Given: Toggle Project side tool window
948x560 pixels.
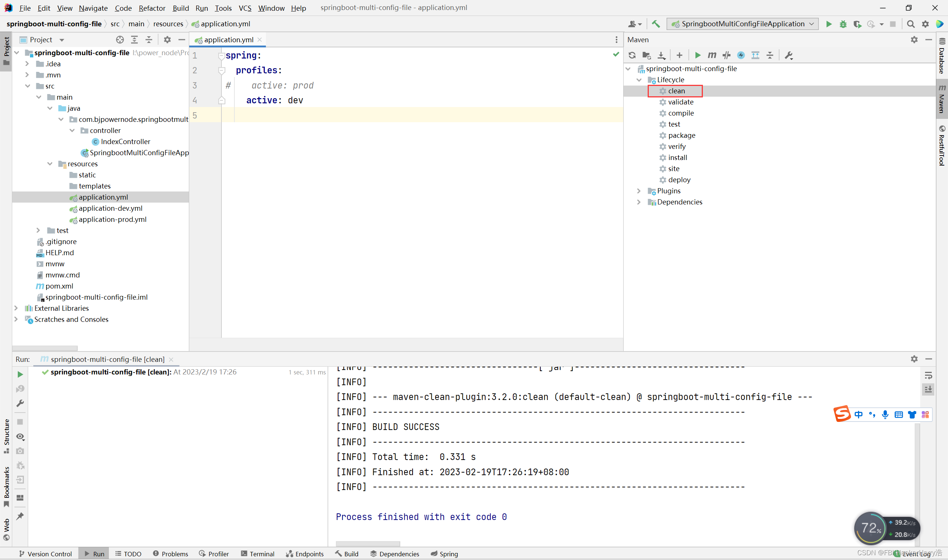Looking at the screenshot, I should coord(6,51).
